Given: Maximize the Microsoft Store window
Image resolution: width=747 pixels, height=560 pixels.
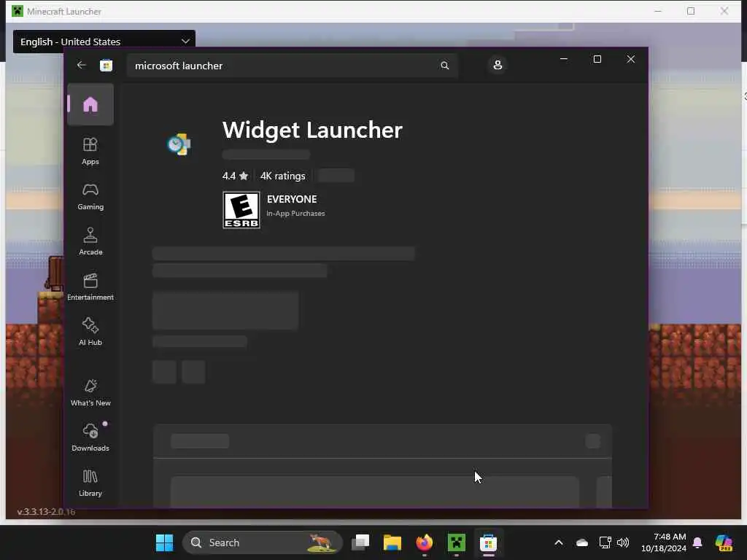Looking at the screenshot, I should pyautogui.click(x=597, y=59).
